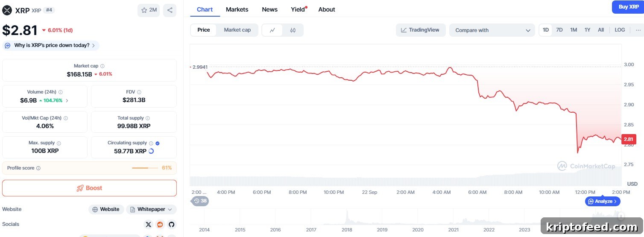Viewport: 644px width, 237px height.
Task: Expand Volume (24h) details chevron
Action: [x=67, y=101]
